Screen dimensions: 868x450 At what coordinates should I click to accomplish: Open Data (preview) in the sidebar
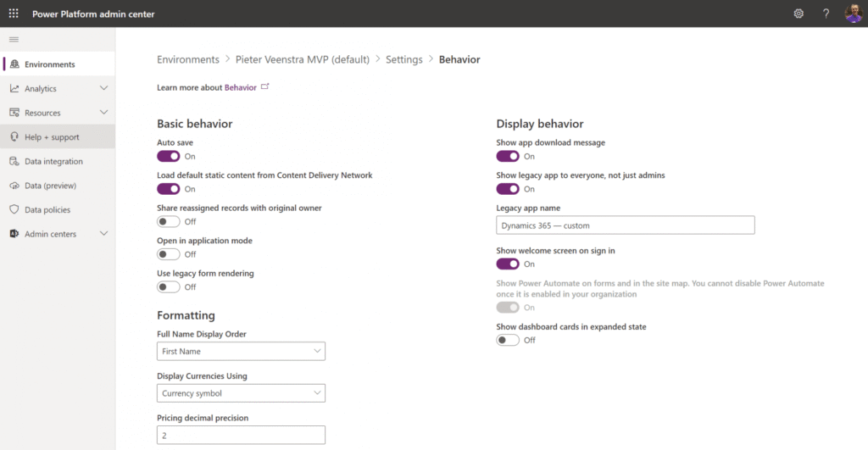click(x=58, y=186)
